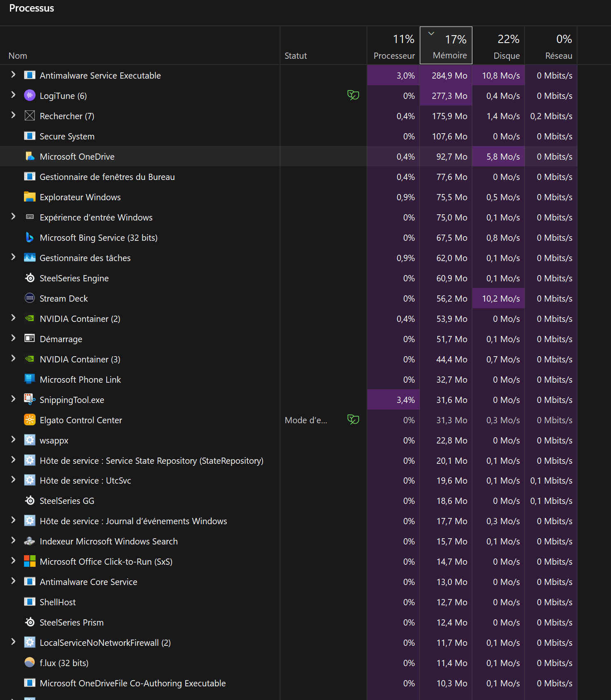Expand the NVIDIA Container (3) group
The image size is (611, 700).
[x=13, y=359]
